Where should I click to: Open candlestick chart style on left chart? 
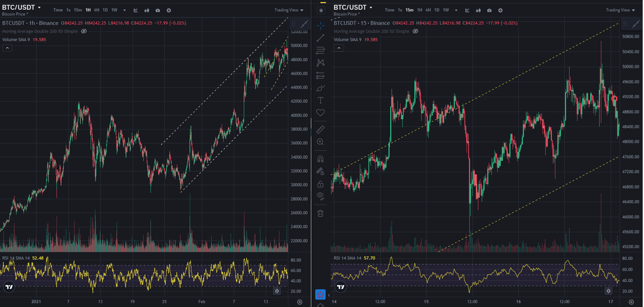coord(147,10)
